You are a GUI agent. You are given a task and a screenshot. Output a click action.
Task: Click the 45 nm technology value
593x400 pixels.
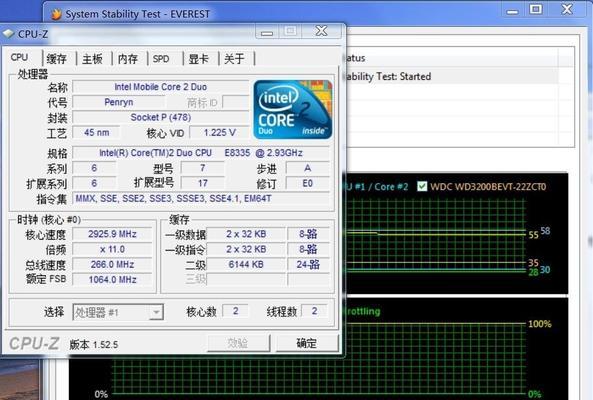[x=97, y=133]
